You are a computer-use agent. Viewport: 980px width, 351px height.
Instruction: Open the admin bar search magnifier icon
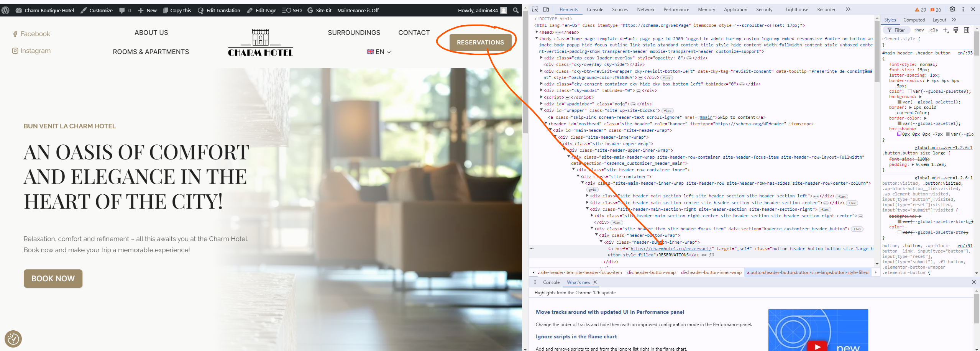click(516, 10)
